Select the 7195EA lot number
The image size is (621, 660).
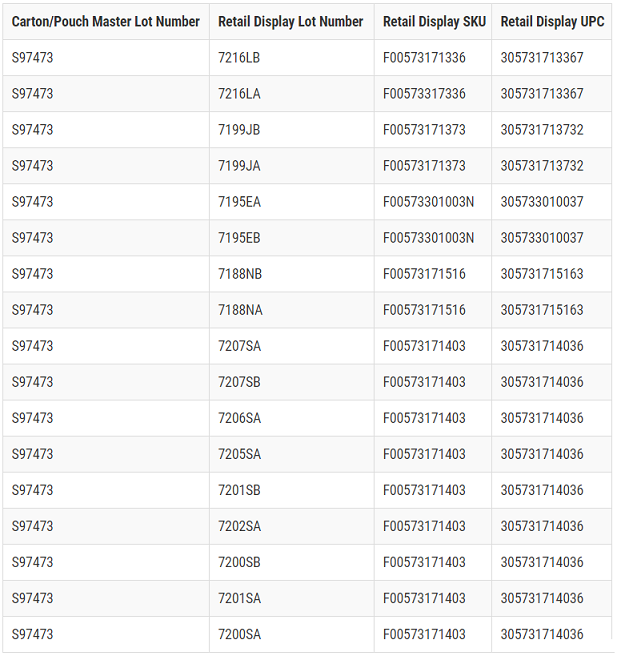pyautogui.click(x=239, y=202)
